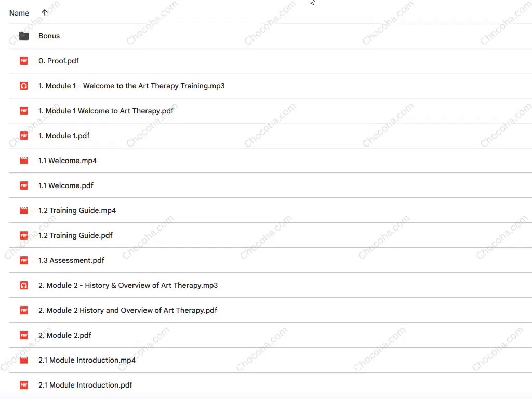This screenshot has height=399, width=532.
Task: Click the audio icon for Module 2 mp3
Action: point(23,285)
